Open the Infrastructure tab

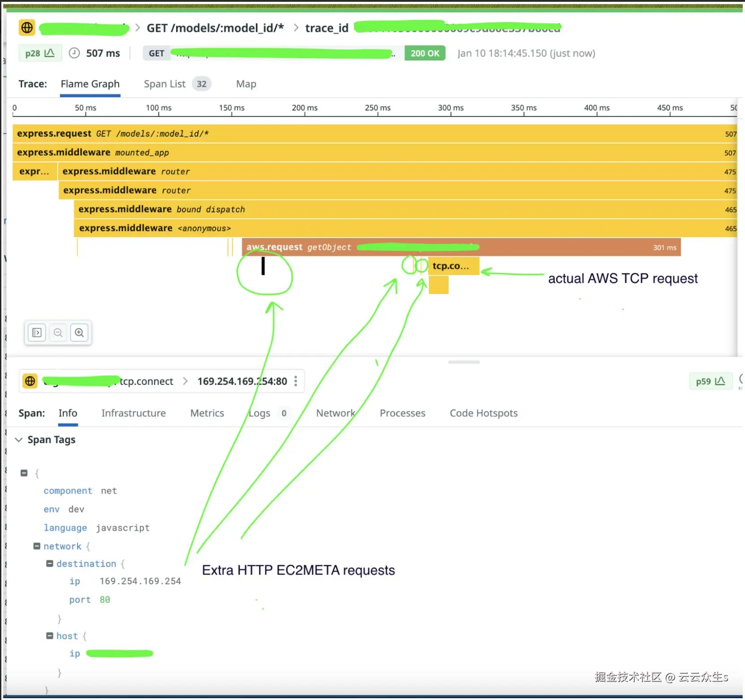tap(134, 413)
